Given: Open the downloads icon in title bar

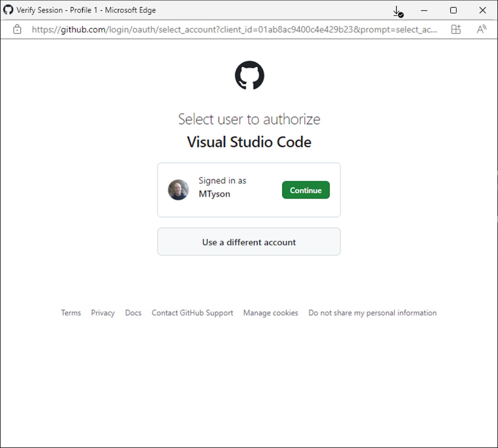Looking at the screenshot, I should pyautogui.click(x=398, y=11).
